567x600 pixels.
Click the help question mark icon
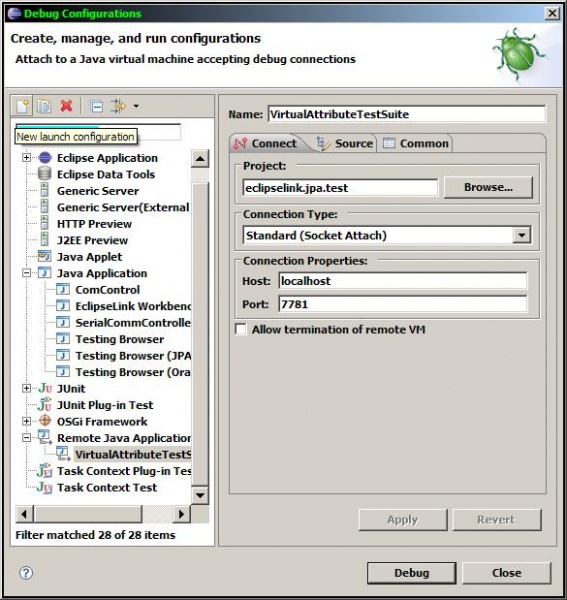pos(26,573)
